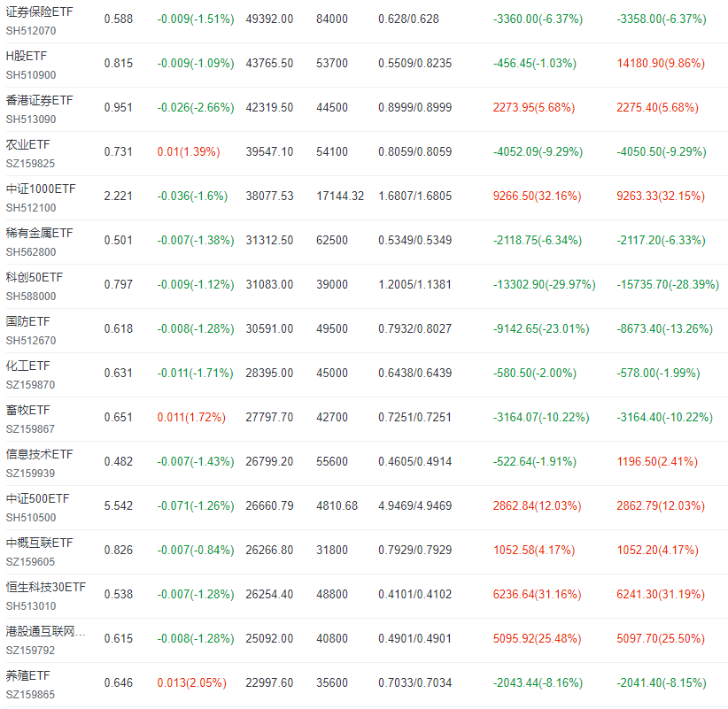Viewport: 728px width, 709px height.
Task: Click stock code SH512070
Action: [31, 31]
